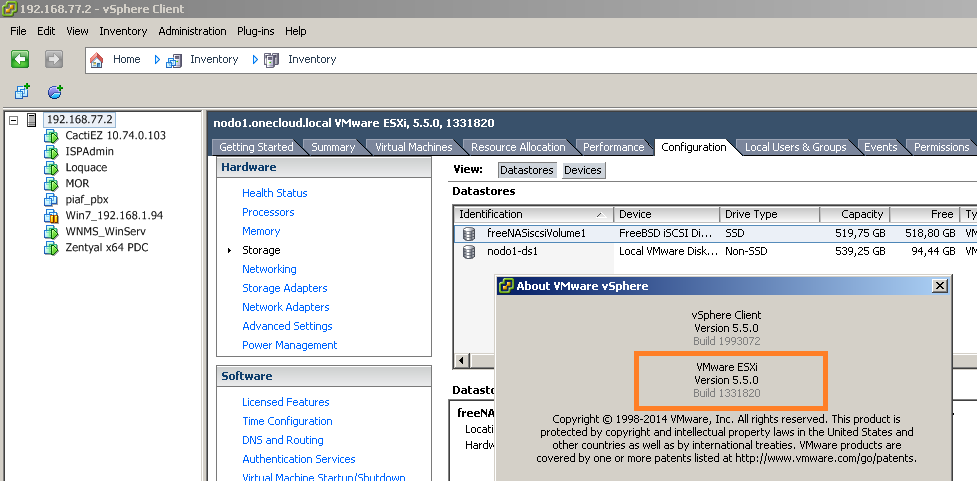This screenshot has width=977, height=481.
Task: Select the Datastores view button
Action: (527, 170)
